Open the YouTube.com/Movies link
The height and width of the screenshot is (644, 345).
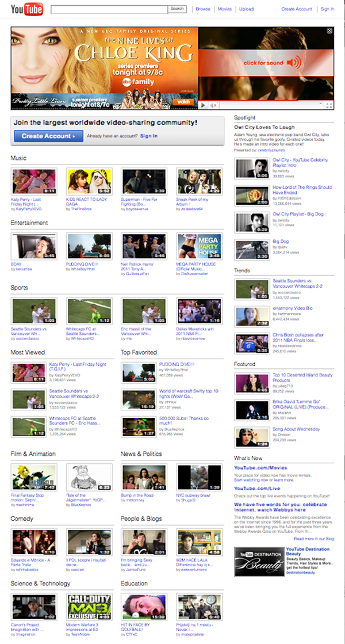260,468
